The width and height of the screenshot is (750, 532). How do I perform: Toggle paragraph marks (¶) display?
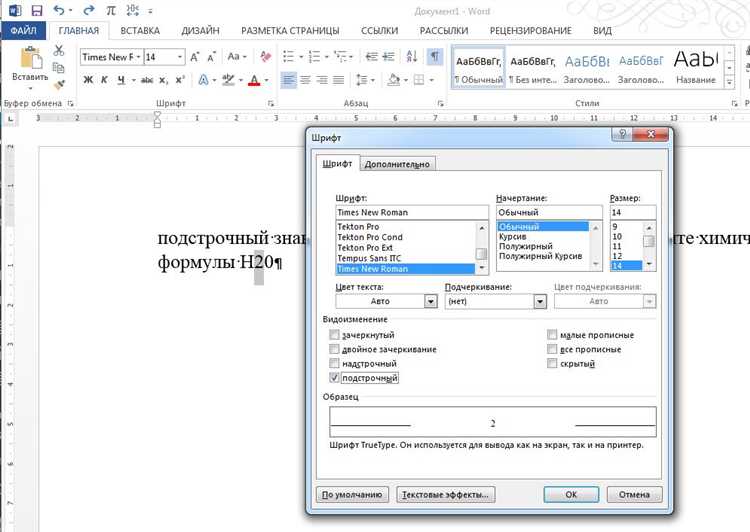coord(434,57)
